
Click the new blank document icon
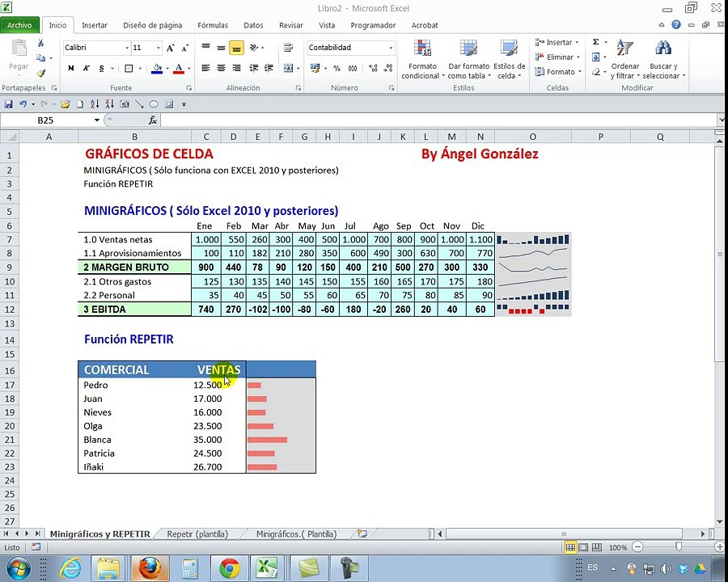point(80,104)
